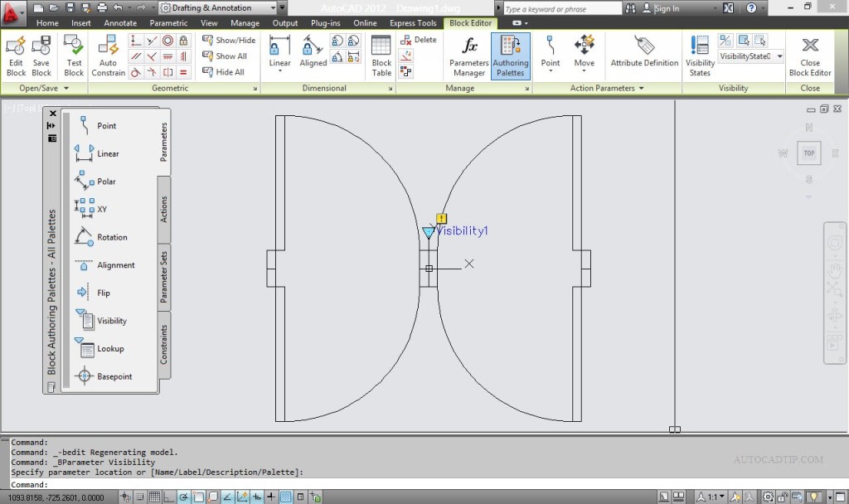Open the Point parameter dropdown

point(551,71)
